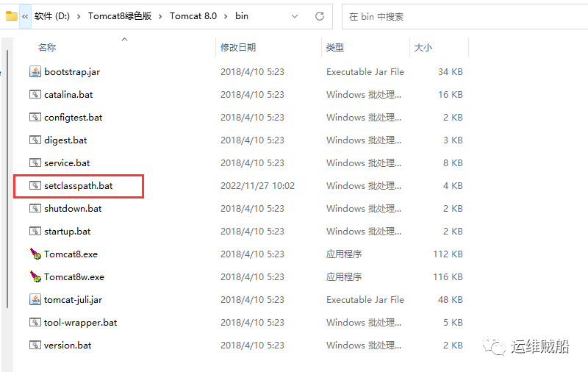The image size is (588, 372).
Task: Click the 8 KB size value
Action: pos(453,162)
